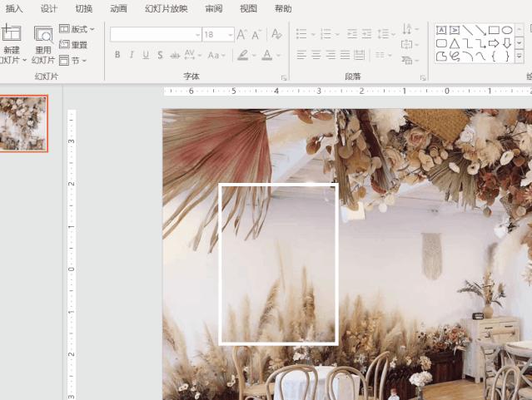Open the Font (字体) dialog launcher
The width and height of the screenshot is (532, 400).
tap(284, 78)
